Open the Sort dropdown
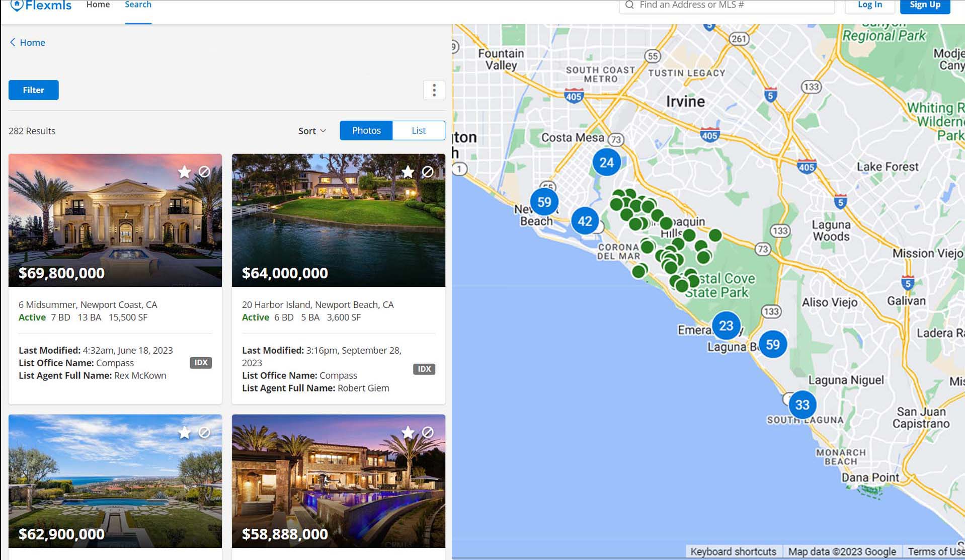The image size is (965, 560). point(311,130)
